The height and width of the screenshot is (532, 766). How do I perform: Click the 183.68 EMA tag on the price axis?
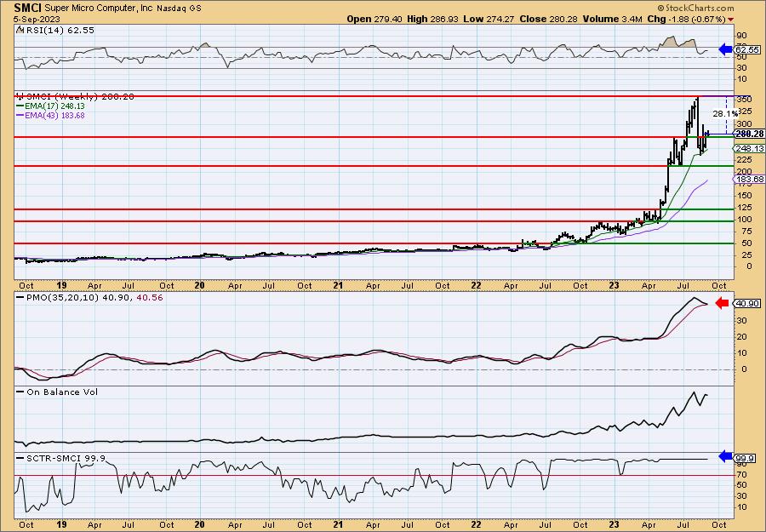click(749, 180)
